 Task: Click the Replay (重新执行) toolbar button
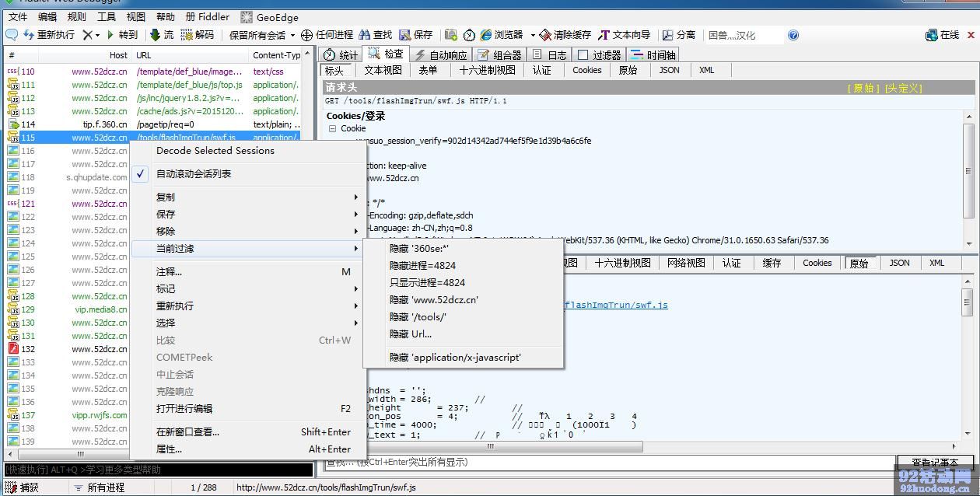click(x=49, y=35)
